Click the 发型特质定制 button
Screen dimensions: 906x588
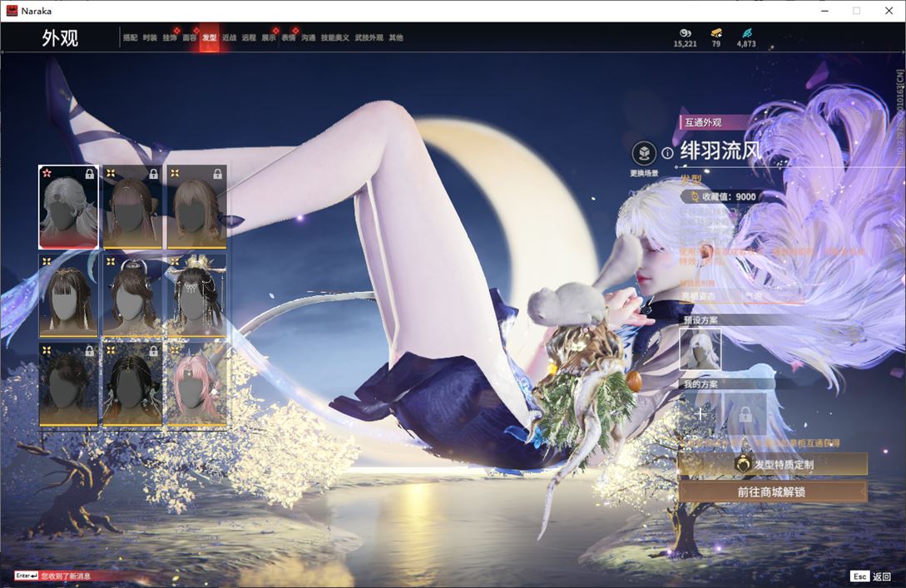pos(772,465)
